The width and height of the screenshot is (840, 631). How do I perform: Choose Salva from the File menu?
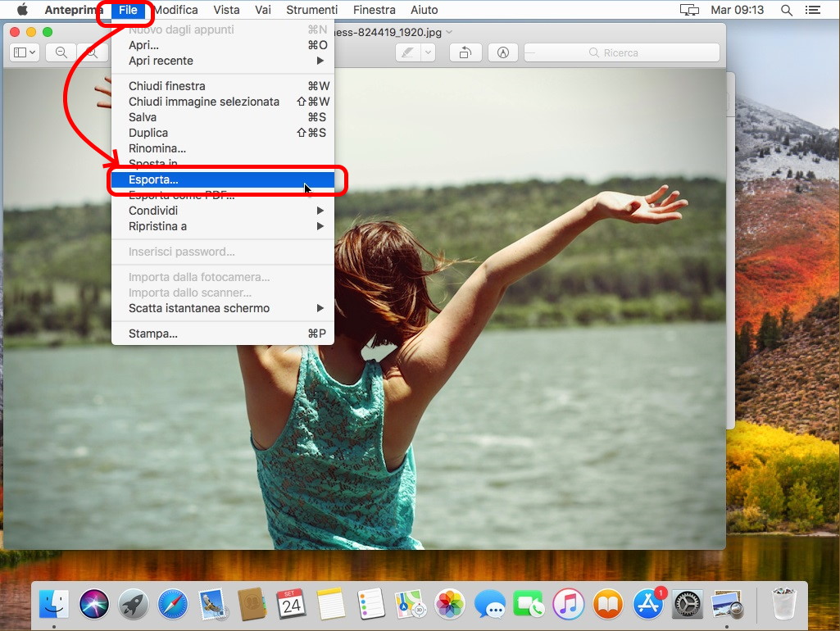click(x=223, y=116)
